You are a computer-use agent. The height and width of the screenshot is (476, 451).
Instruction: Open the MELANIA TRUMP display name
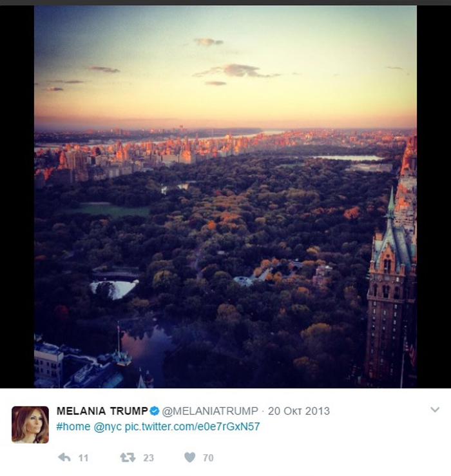(x=102, y=411)
